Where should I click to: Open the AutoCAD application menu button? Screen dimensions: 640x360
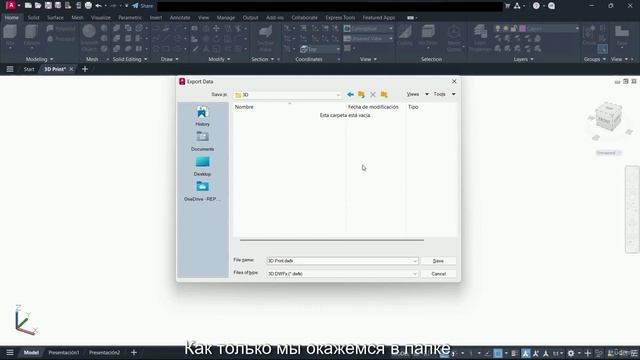[x=11, y=5]
